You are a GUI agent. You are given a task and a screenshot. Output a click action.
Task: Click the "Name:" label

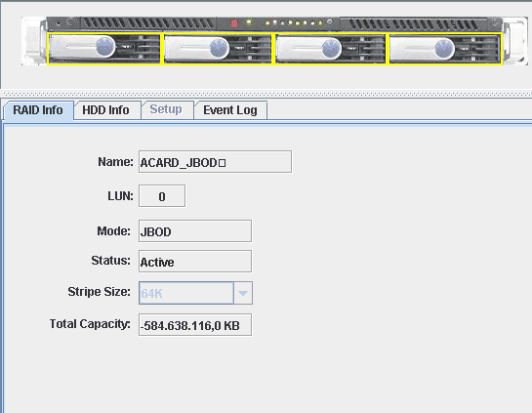point(116,162)
